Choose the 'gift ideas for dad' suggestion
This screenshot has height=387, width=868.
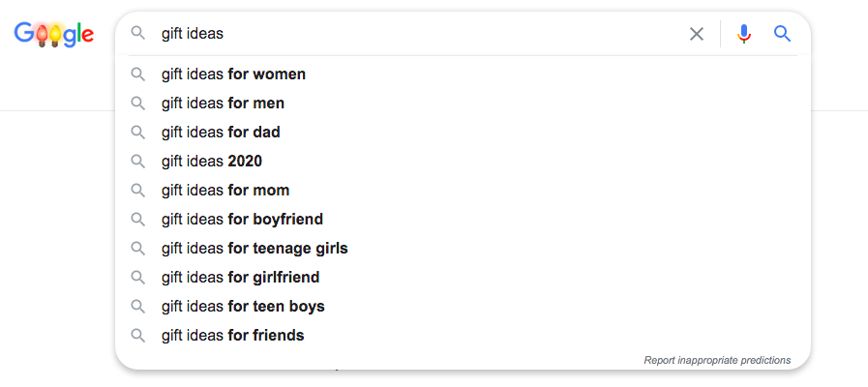[x=221, y=133]
